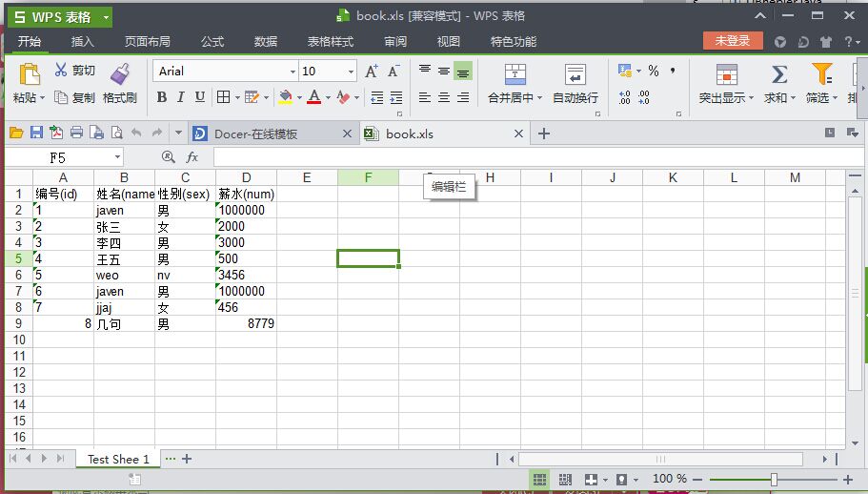Open the font size dropdown arrow

351,72
